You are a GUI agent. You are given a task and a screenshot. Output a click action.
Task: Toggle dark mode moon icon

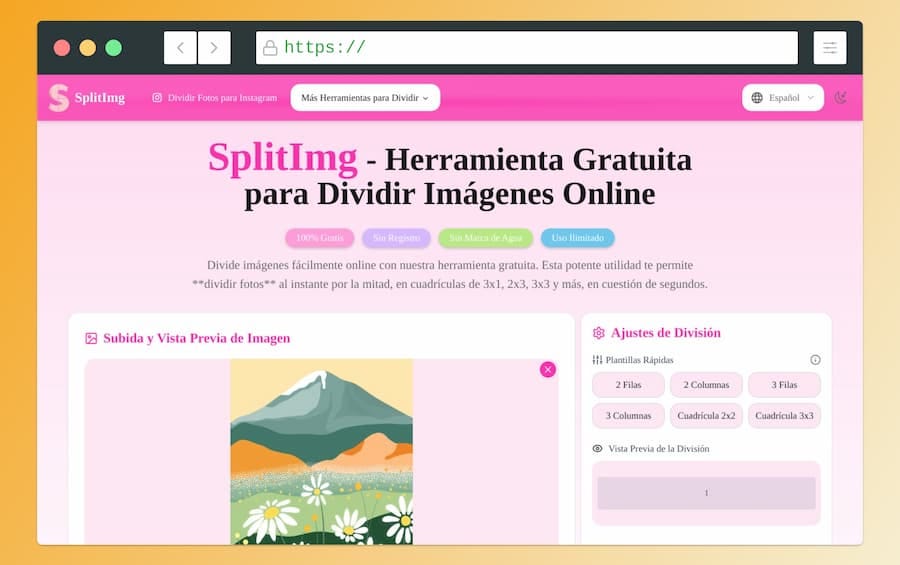pos(841,98)
